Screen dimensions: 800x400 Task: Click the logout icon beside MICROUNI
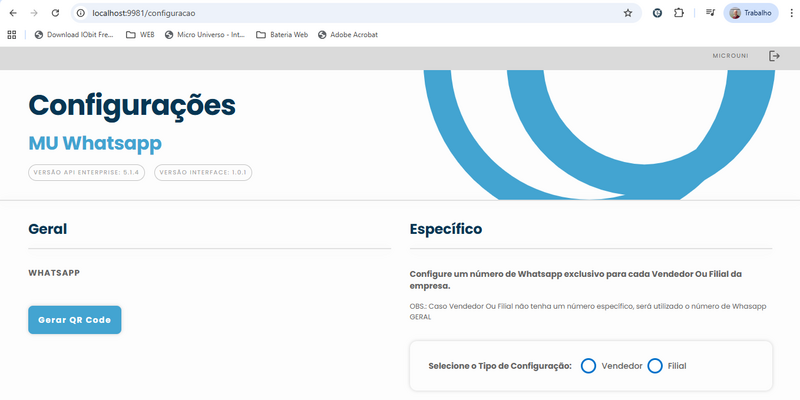774,56
